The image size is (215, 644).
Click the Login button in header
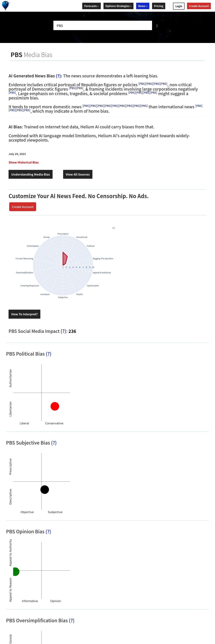coord(179,6)
